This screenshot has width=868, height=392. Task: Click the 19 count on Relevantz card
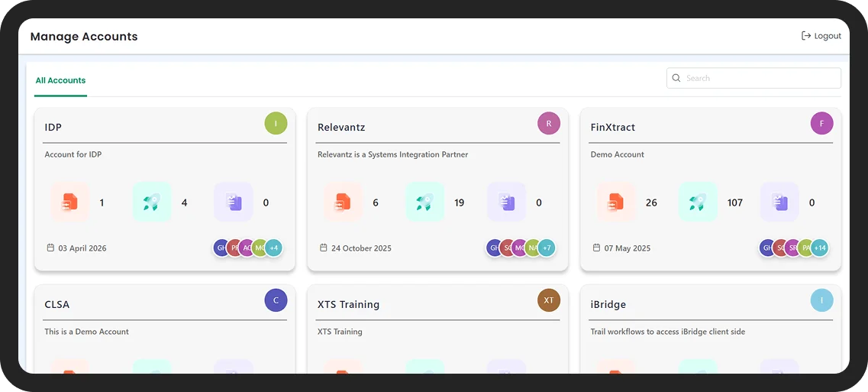pos(459,203)
